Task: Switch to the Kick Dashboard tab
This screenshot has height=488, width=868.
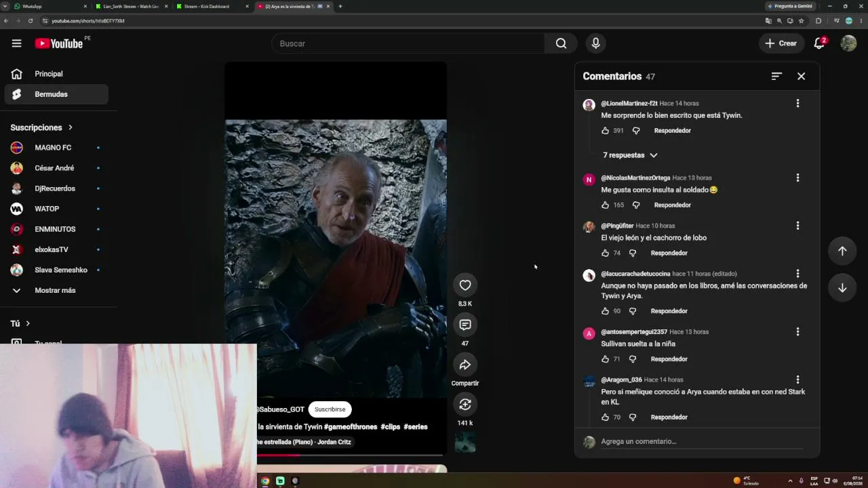Action: pos(212,6)
